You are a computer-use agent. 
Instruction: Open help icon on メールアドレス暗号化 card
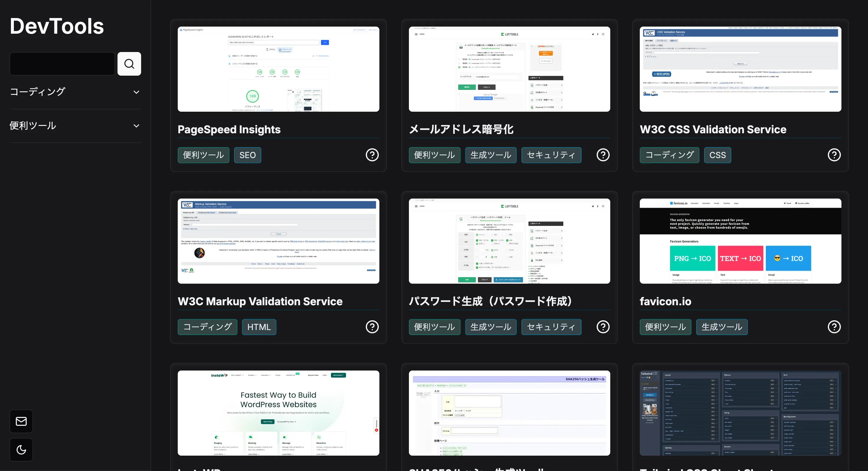603,155
